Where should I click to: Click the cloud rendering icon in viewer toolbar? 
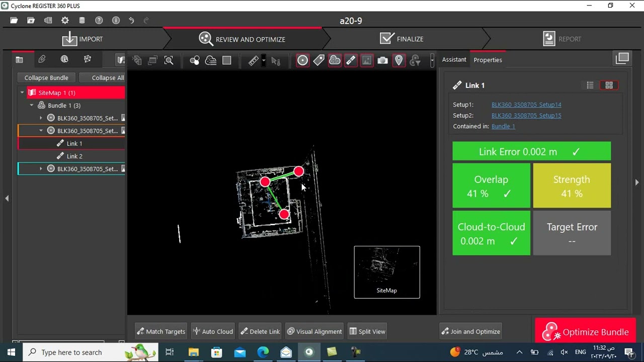pyautogui.click(x=211, y=60)
